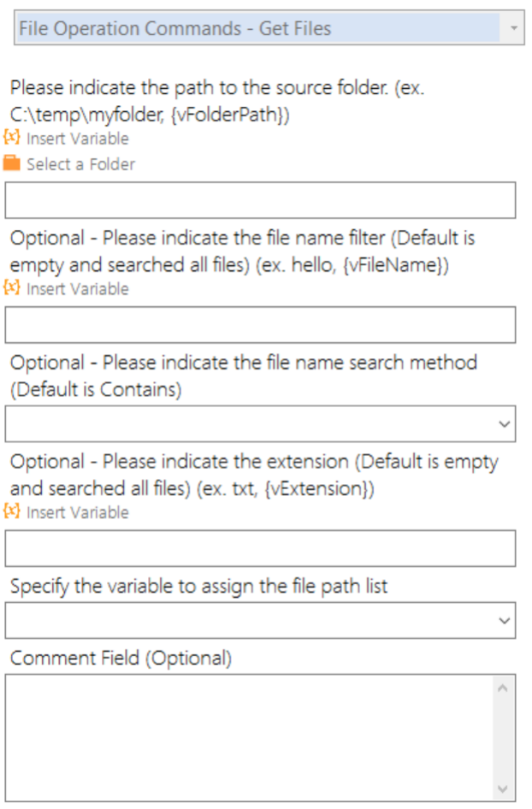Focus the file name filter text box

260,324
